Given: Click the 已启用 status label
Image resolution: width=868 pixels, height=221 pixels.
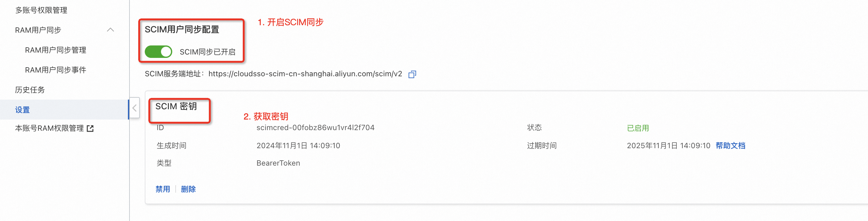Looking at the screenshot, I should click(637, 128).
